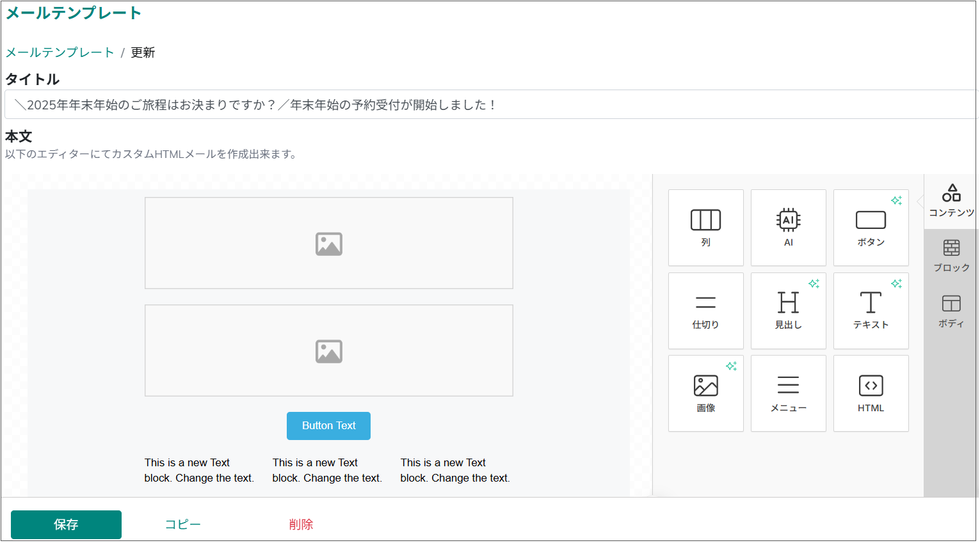980x543 pixels.
Task: Select the ボタン (button) content tile
Action: click(x=871, y=228)
